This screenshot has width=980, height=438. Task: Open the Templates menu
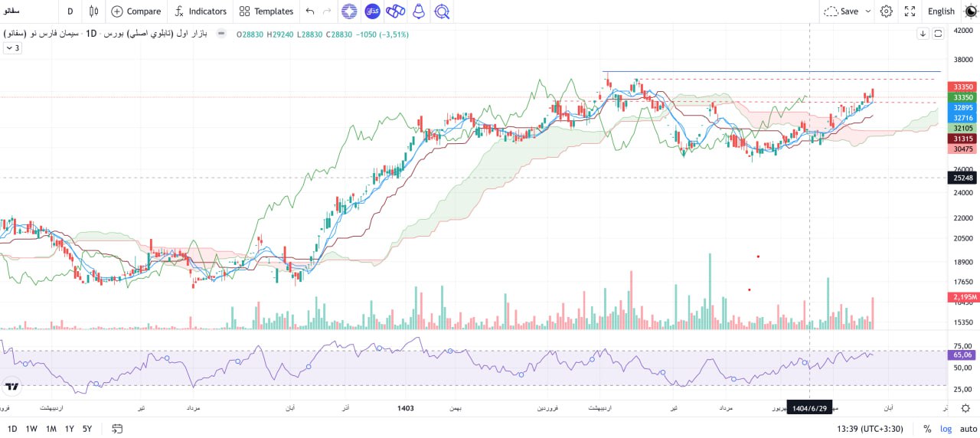tap(266, 11)
